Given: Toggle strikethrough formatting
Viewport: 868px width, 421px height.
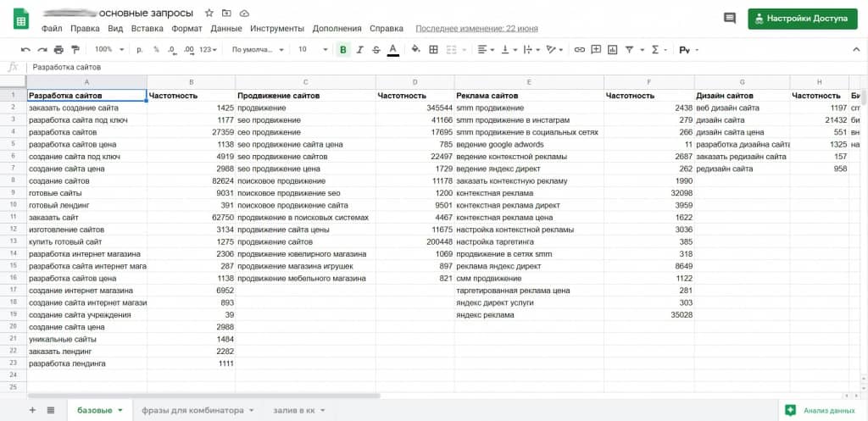Looking at the screenshot, I should tap(376, 50).
